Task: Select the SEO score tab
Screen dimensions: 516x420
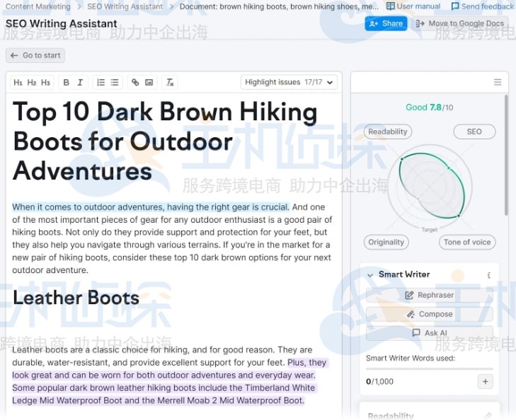Action: tap(474, 132)
